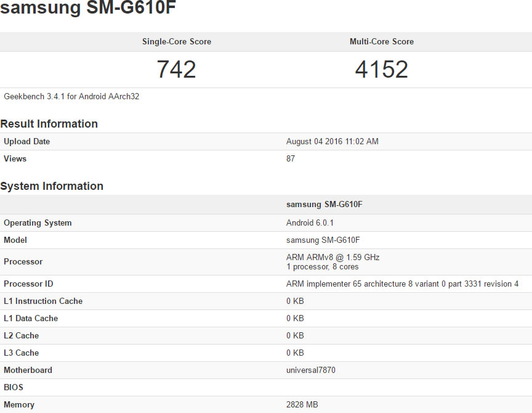The width and height of the screenshot is (532, 413).
Task: Select the universal7870 motherboard value
Action: click(x=311, y=370)
